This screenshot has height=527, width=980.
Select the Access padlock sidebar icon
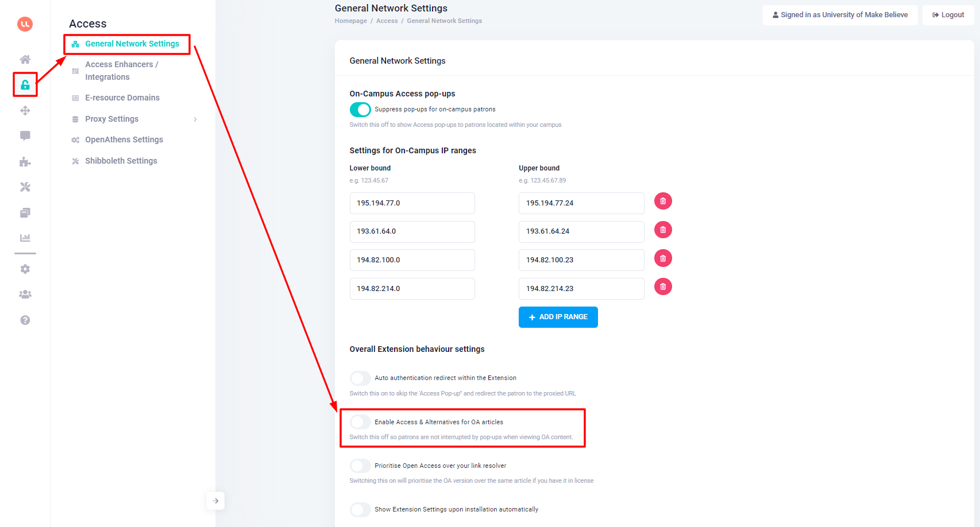(x=25, y=85)
